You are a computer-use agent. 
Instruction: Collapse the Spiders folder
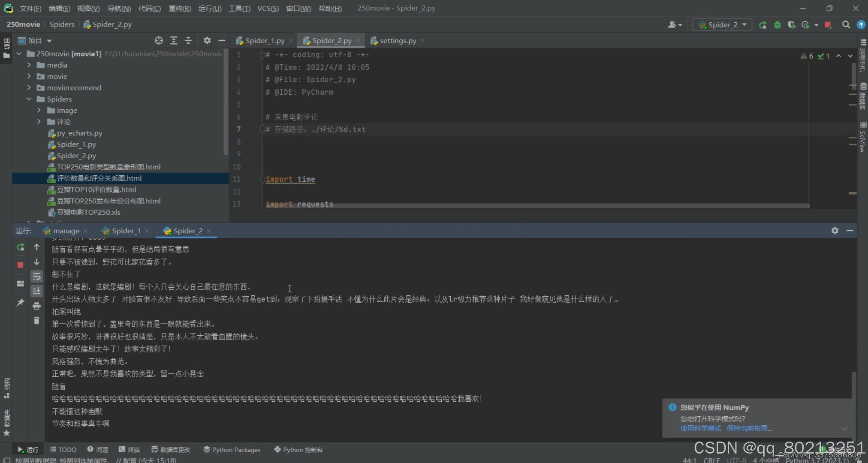29,99
